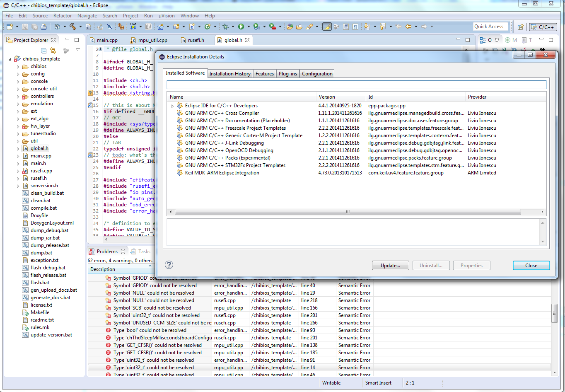Click the Print icon in the toolbar

[x=43, y=27]
